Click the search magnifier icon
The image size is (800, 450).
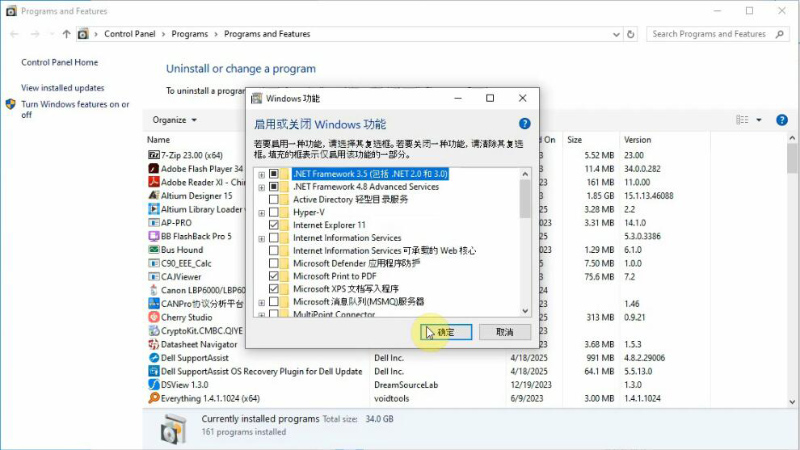pos(779,34)
